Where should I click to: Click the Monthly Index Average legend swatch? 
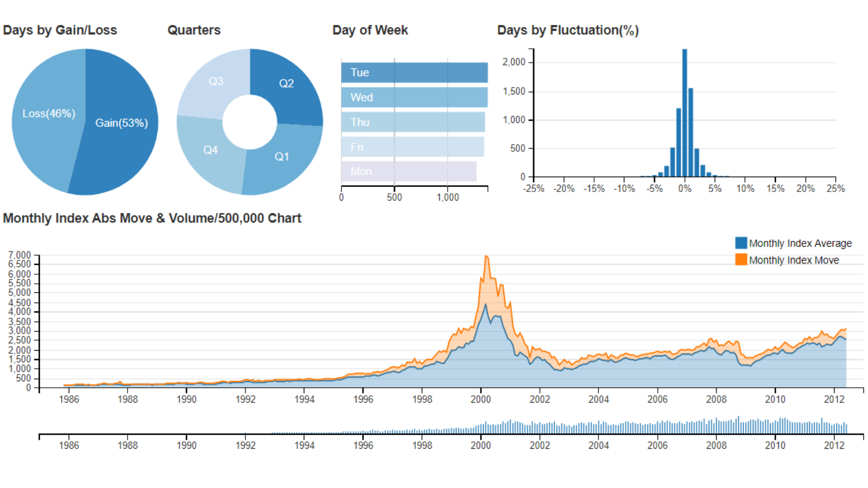click(741, 243)
